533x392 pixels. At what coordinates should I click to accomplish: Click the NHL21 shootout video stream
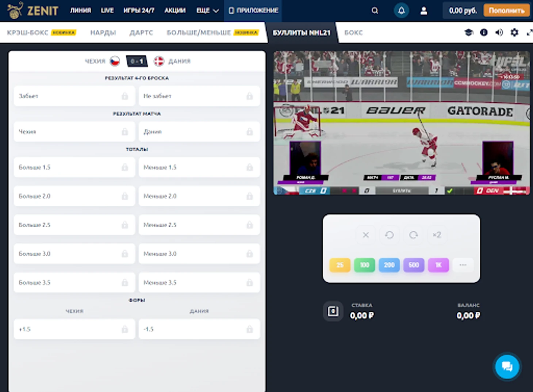402,123
